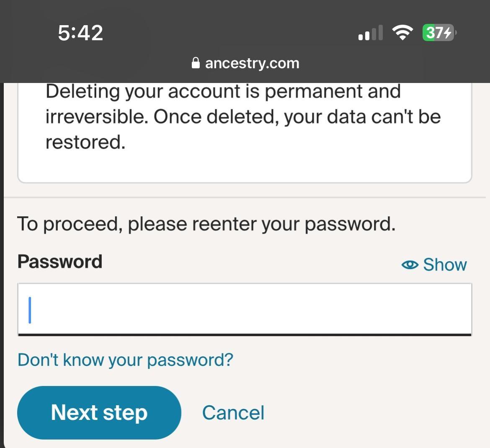Image resolution: width=490 pixels, height=448 pixels.
Task: Tap the ancestry.com address text
Action: point(252,63)
